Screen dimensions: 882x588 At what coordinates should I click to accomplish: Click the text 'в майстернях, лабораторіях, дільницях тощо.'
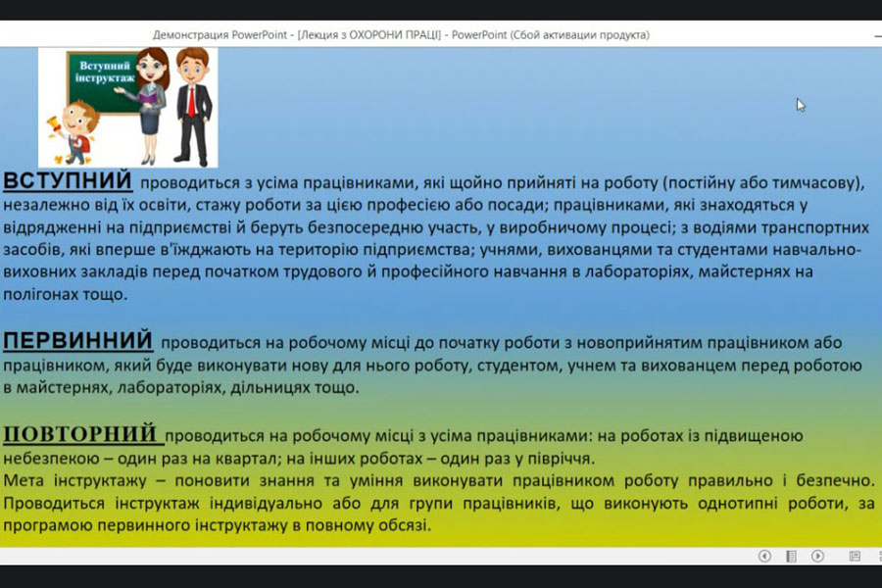click(x=181, y=388)
